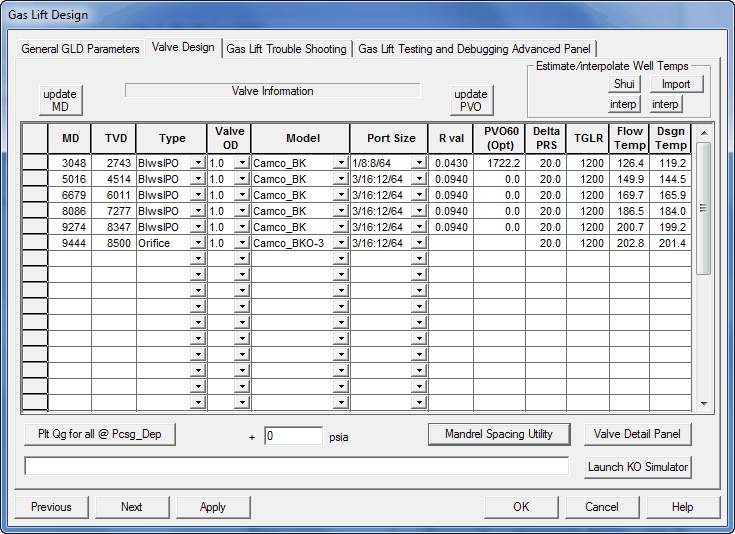This screenshot has height=534, width=735.
Task: Click Import in Estimate/interpolate Well Temps
Action: coord(676,84)
